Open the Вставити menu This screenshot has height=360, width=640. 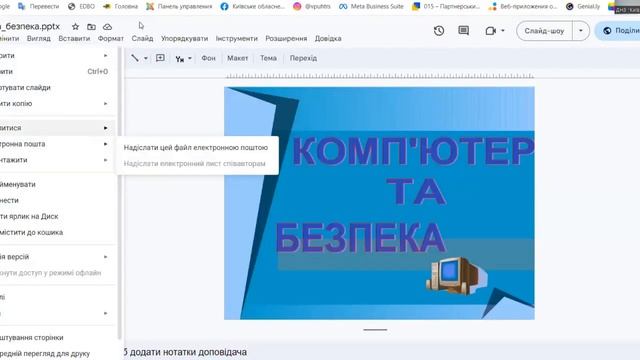point(74,38)
